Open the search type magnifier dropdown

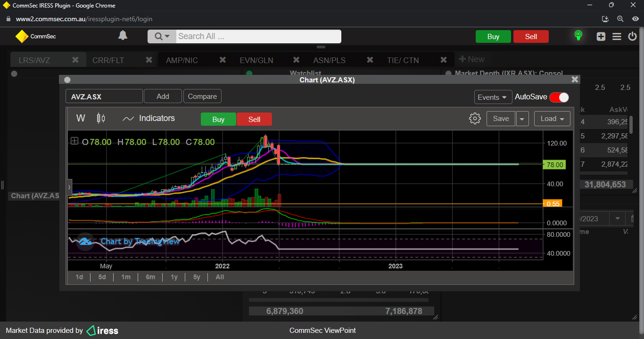pyautogui.click(x=162, y=36)
